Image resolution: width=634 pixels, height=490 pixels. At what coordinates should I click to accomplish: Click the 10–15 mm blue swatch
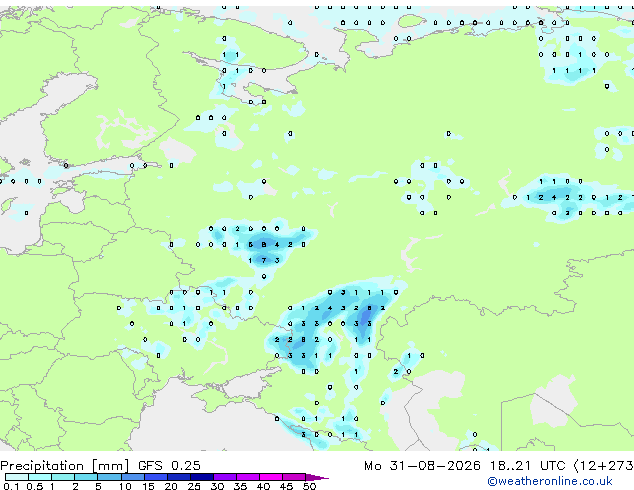pos(132,477)
